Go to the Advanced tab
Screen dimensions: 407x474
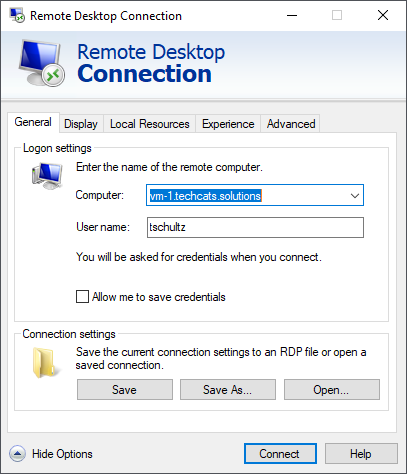[x=291, y=124]
